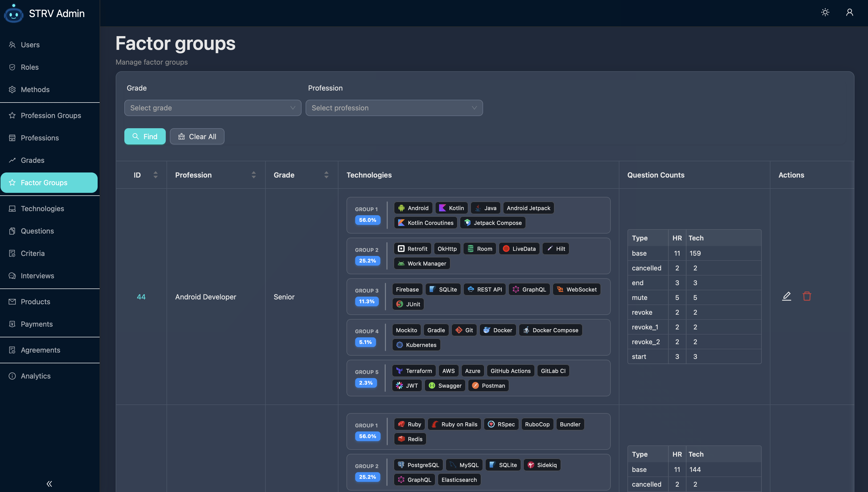Sort table by ID column
The width and height of the screenshot is (868, 492).
coord(155,175)
